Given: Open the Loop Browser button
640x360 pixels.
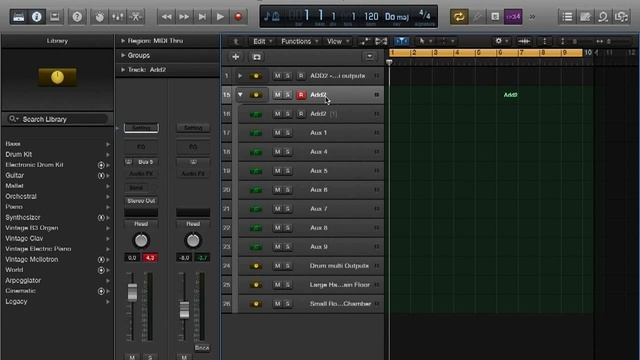Looking at the screenshot, I should point(603,17).
